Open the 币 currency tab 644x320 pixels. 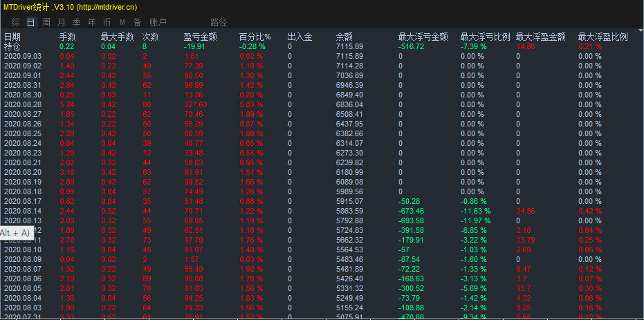[x=106, y=22]
